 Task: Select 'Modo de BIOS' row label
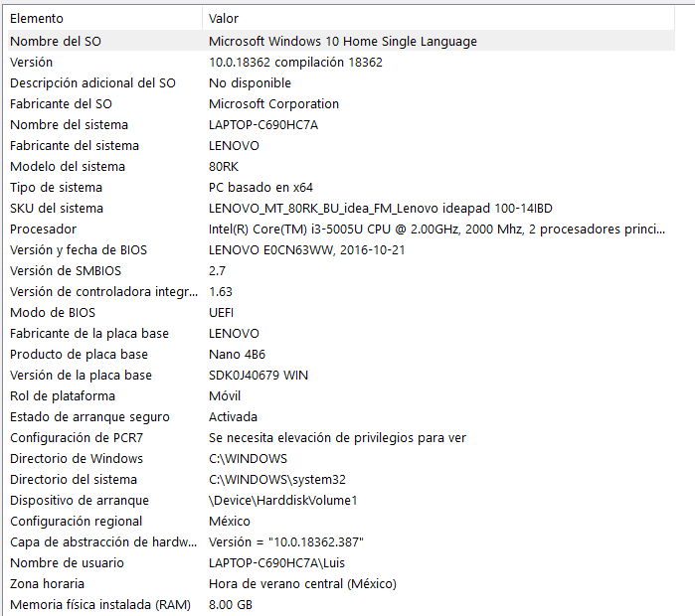click(x=53, y=312)
